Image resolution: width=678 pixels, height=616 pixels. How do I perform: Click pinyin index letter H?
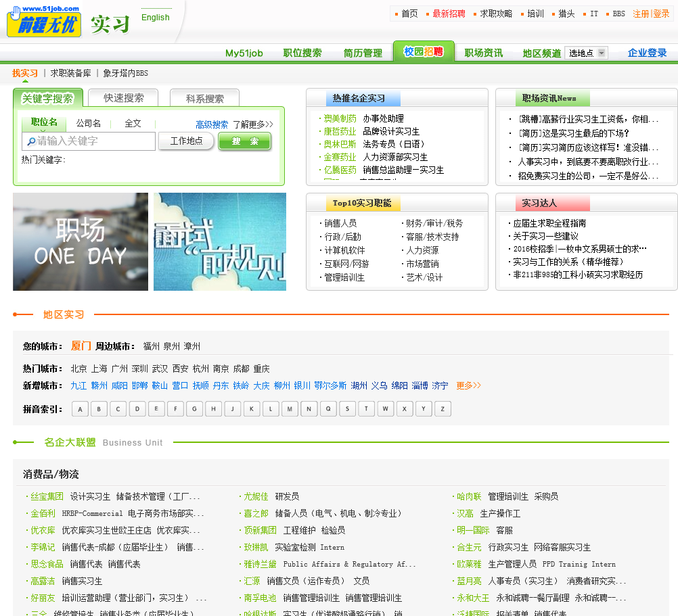(214, 408)
